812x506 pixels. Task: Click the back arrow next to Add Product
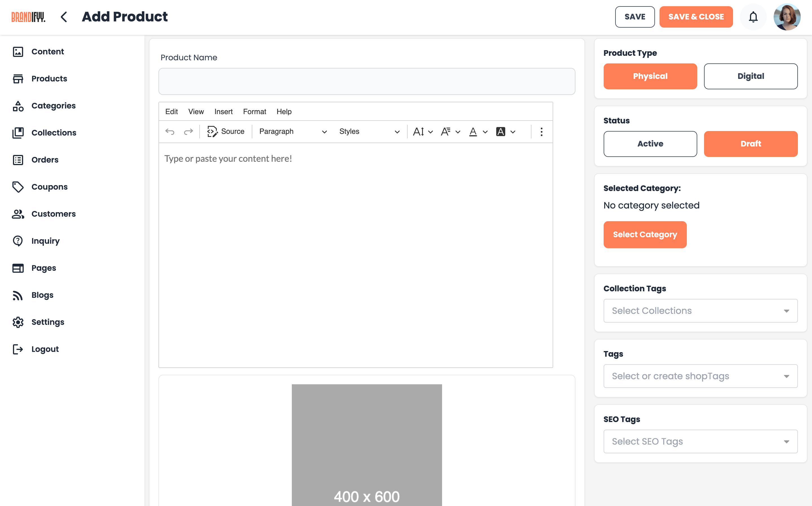pyautogui.click(x=64, y=17)
